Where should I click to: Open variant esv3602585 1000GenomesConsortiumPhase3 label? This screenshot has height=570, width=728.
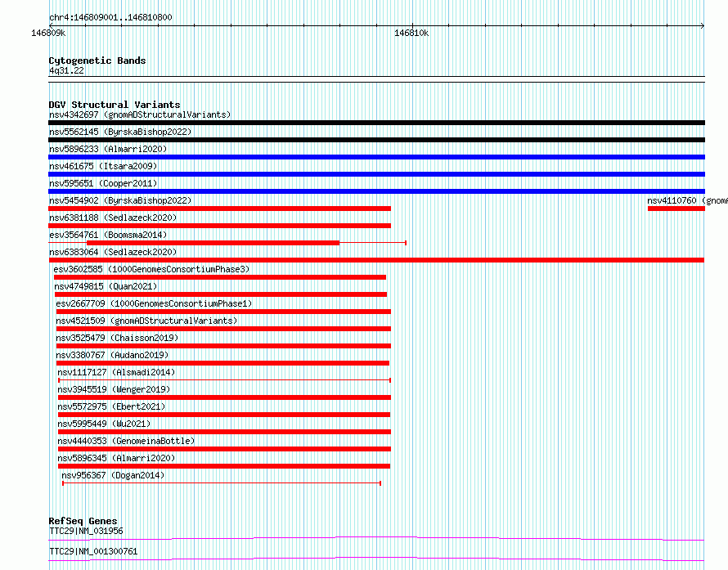click(x=151, y=269)
